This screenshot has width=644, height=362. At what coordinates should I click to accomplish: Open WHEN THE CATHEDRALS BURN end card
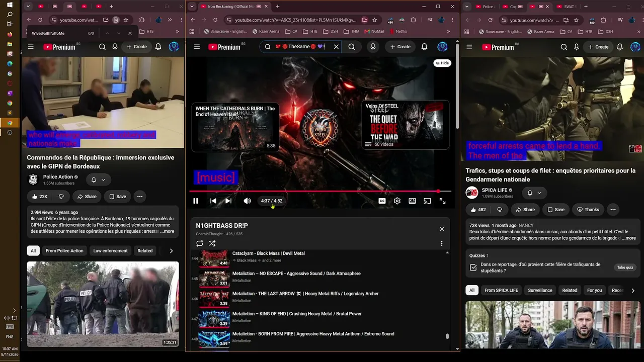coord(235,127)
